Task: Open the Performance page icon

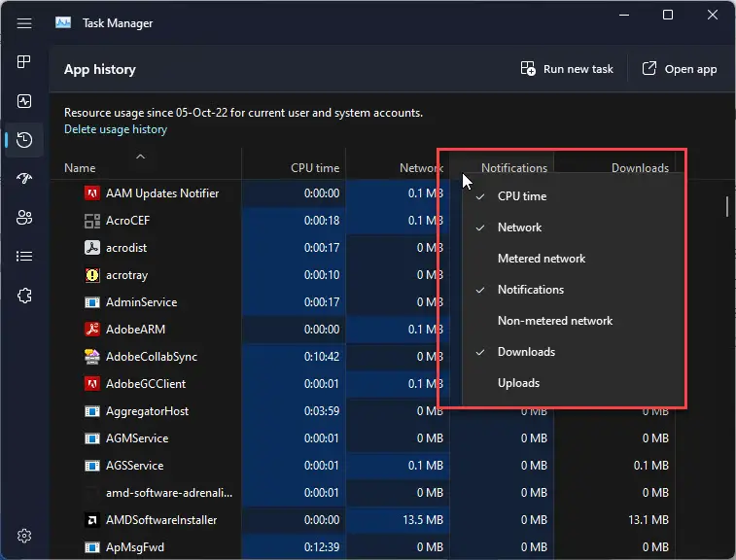Action: point(24,101)
